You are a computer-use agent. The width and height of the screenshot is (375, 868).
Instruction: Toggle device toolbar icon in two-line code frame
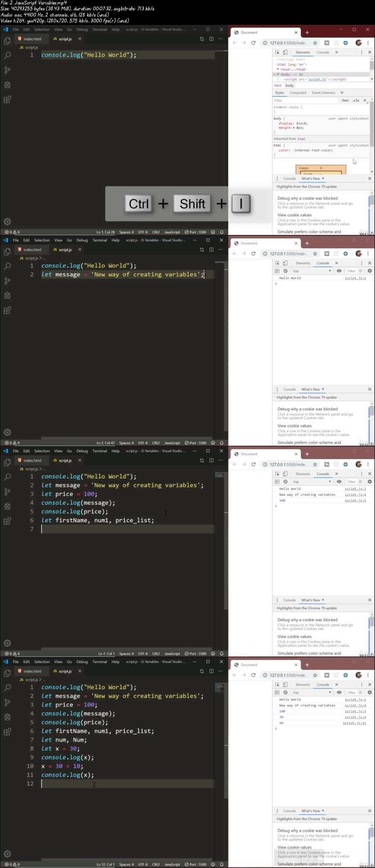285,263
